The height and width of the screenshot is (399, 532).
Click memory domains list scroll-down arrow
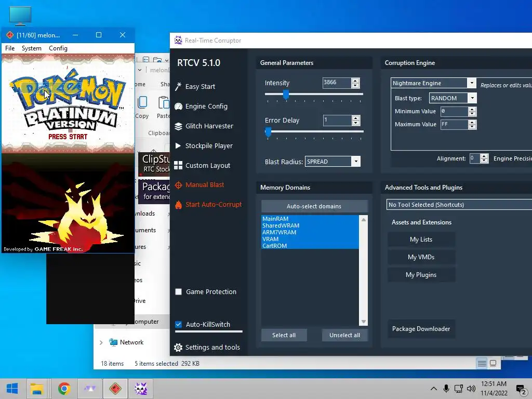tap(363, 321)
